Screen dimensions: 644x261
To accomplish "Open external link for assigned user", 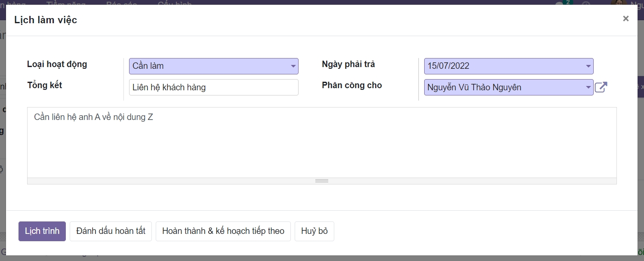I will [601, 87].
